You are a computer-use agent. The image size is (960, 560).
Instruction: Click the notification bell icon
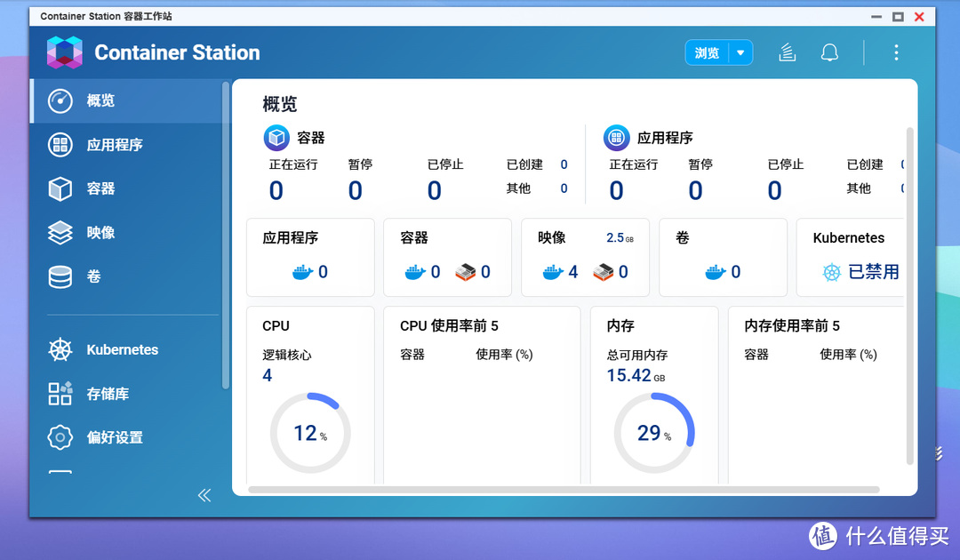click(x=829, y=52)
